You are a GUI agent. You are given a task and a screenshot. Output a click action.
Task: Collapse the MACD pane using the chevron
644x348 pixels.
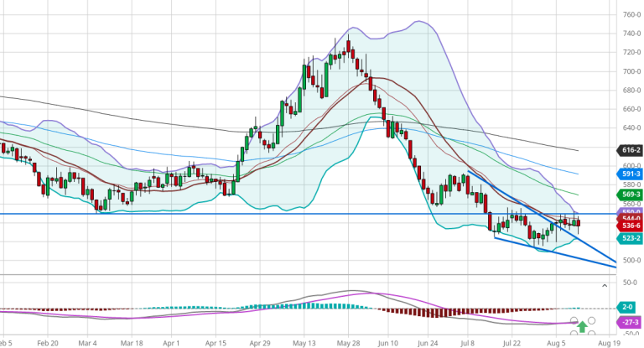click(604, 286)
